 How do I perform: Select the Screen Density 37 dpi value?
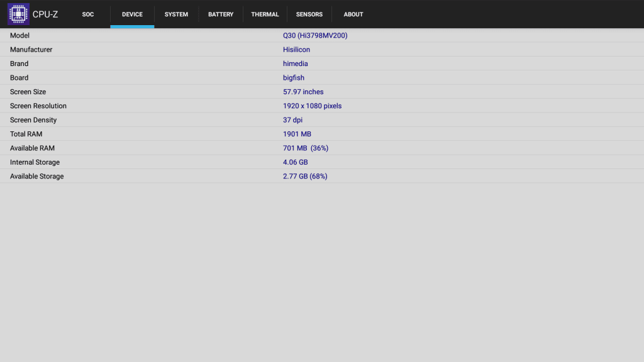click(292, 120)
